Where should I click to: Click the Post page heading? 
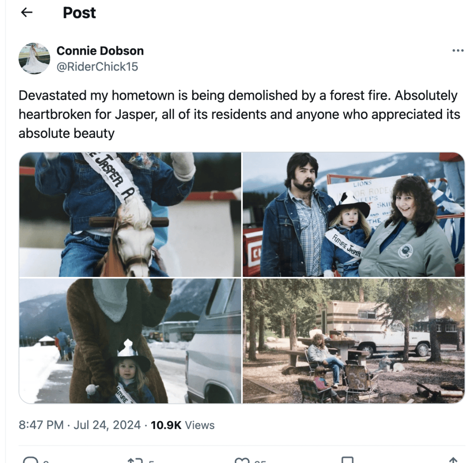click(79, 13)
